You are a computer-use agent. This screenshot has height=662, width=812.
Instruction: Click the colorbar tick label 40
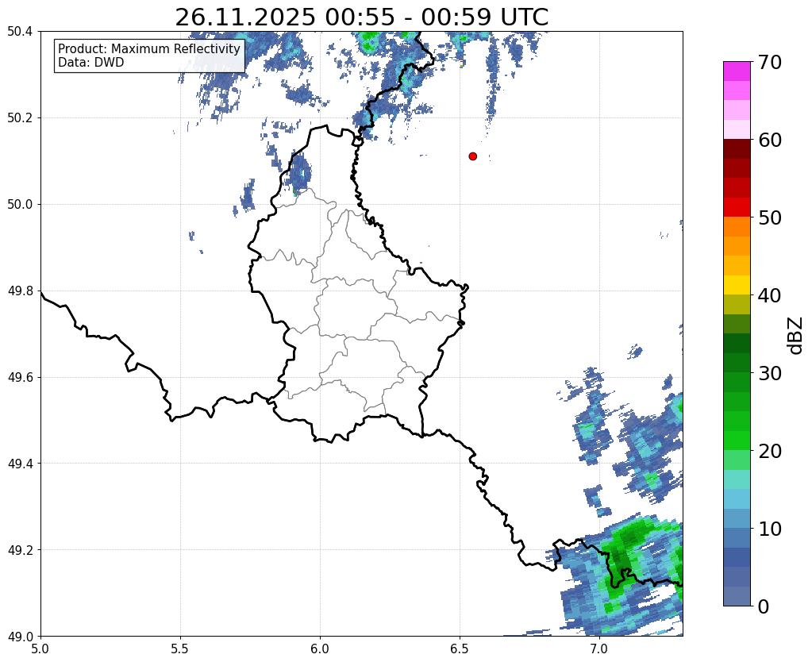pos(769,295)
